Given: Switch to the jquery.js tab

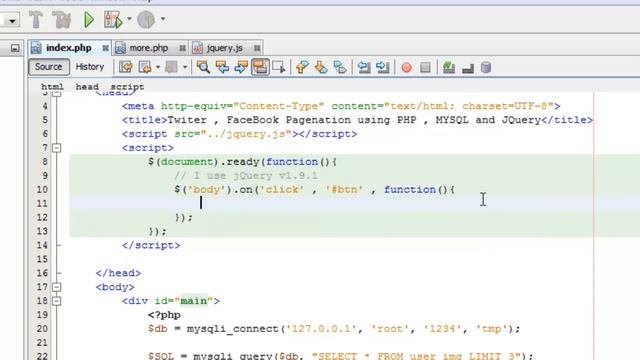Looking at the screenshot, I should coord(224,48).
